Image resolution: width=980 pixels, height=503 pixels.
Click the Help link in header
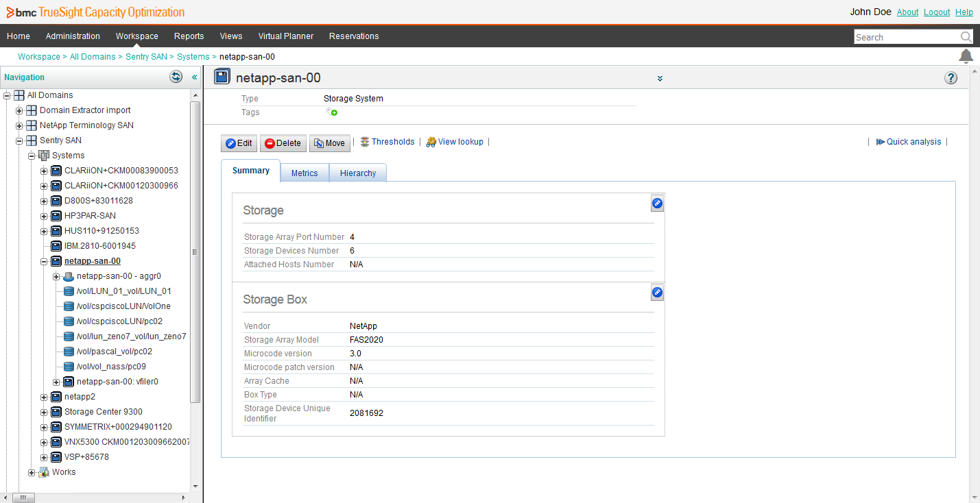click(964, 12)
